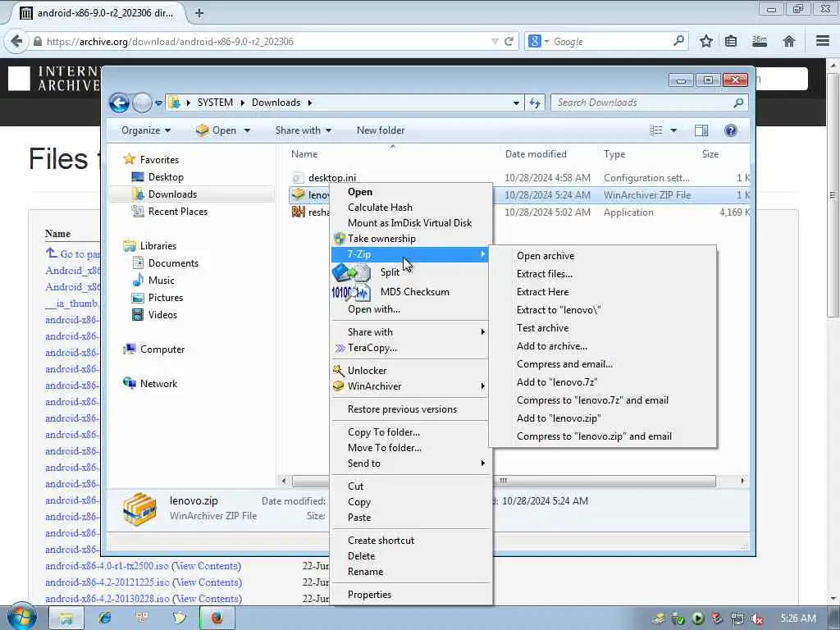Click the Google search magnifier icon in Firefox
Image resolution: width=840 pixels, height=630 pixels.
pyautogui.click(x=678, y=41)
